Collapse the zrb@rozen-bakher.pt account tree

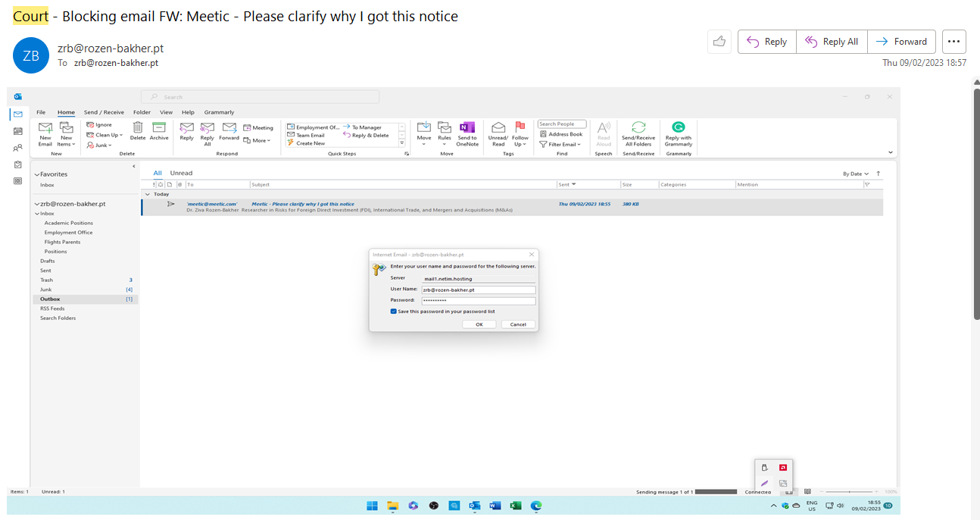click(x=36, y=204)
